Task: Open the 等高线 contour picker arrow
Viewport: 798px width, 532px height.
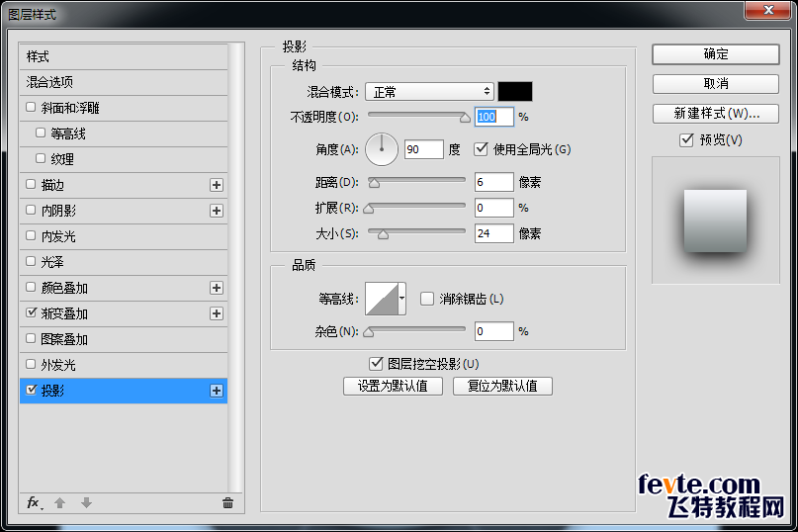Action: point(402,299)
